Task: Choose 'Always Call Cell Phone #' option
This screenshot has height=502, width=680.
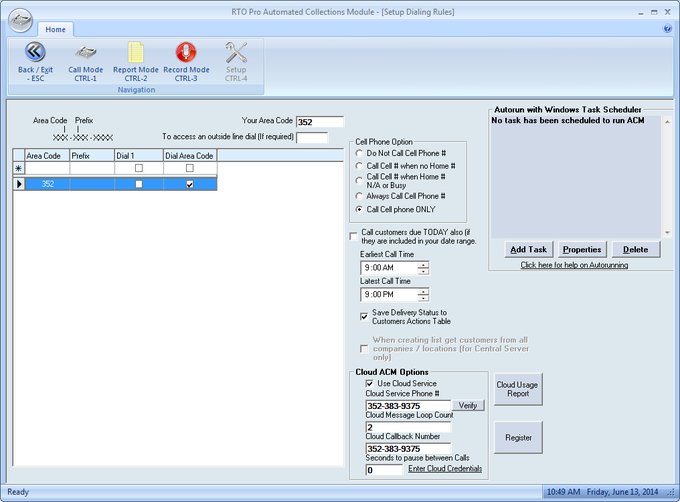Action: (360, 196)
